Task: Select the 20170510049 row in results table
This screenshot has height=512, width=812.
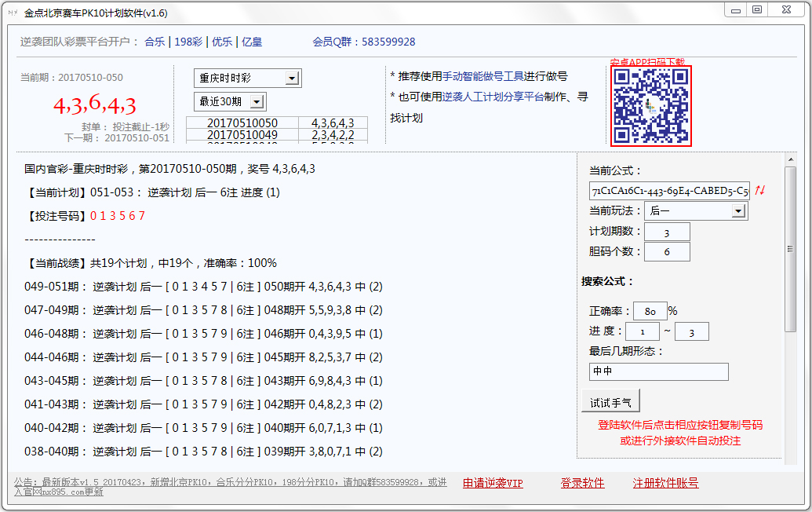Action: pos(276,135)
